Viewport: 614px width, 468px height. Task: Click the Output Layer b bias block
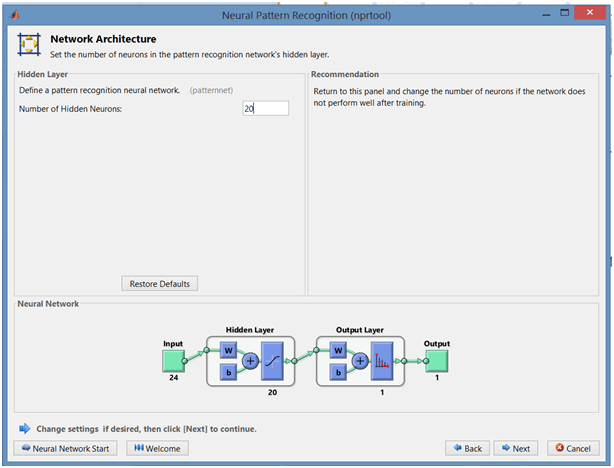(x=338, y=372)
